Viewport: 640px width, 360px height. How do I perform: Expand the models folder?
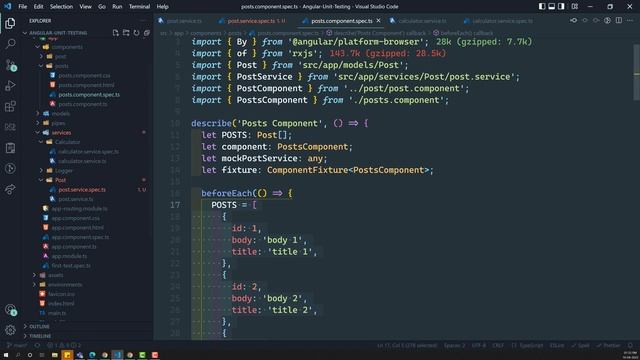coord(61,113)
